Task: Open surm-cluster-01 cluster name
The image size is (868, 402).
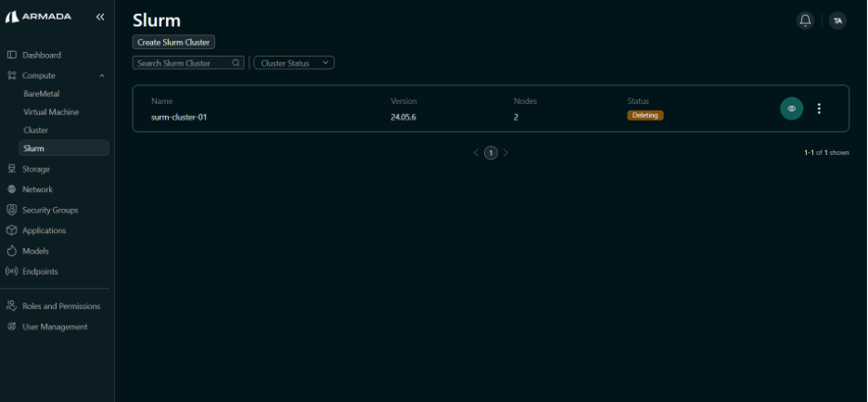Action: coord(178,117)
